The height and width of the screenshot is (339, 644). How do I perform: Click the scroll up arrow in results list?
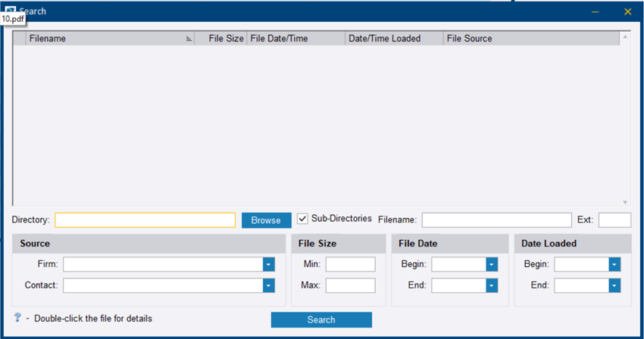point(625,36)
